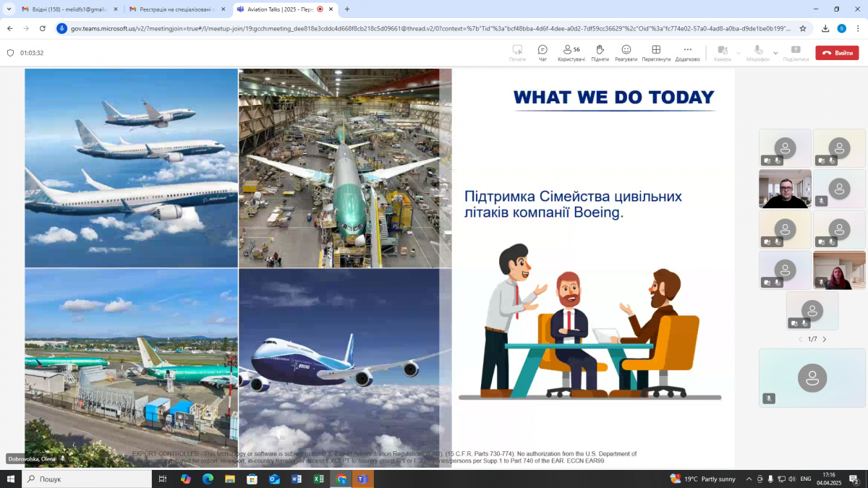Go to next participants page arrow
This screenshot has width=868, height=488.
pyautogui.click(x=825, y=339)
